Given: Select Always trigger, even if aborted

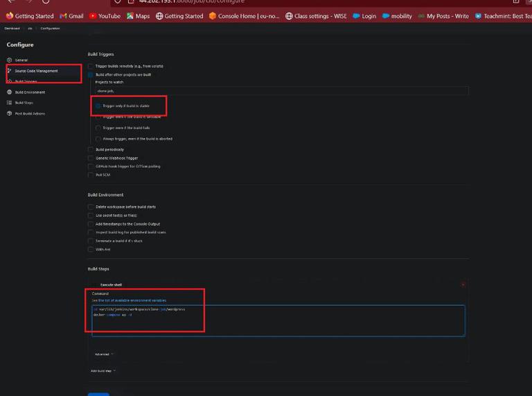Looking at the screenshot, I should [x=98, y=139].
